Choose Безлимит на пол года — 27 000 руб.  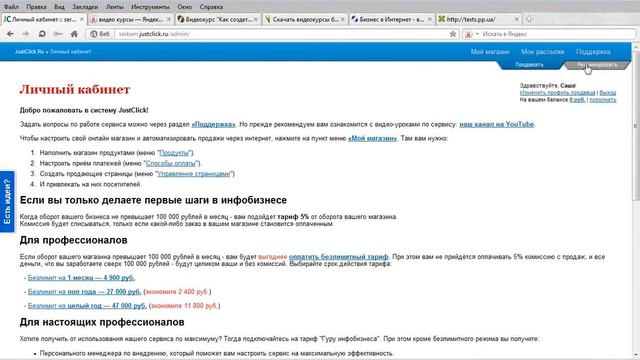click(x=84, y=292)
